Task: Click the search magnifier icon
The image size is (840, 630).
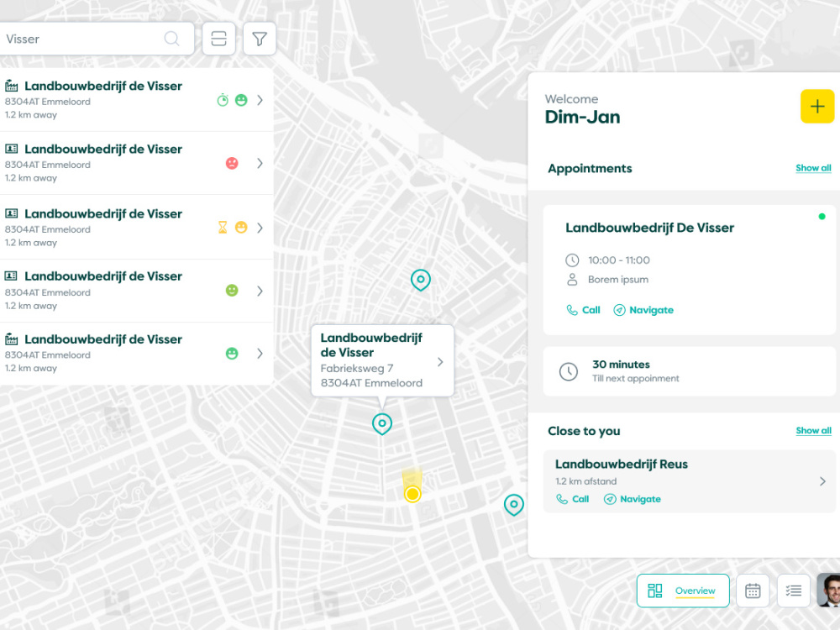Action: pyautogui.click(x=171, y=39)
